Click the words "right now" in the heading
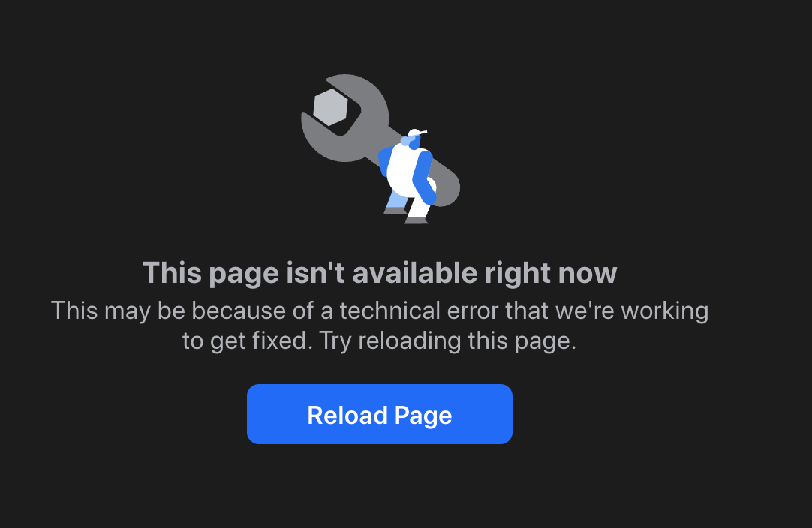The width and height of the screenshot is (812, 528). (x=551, y=273)
